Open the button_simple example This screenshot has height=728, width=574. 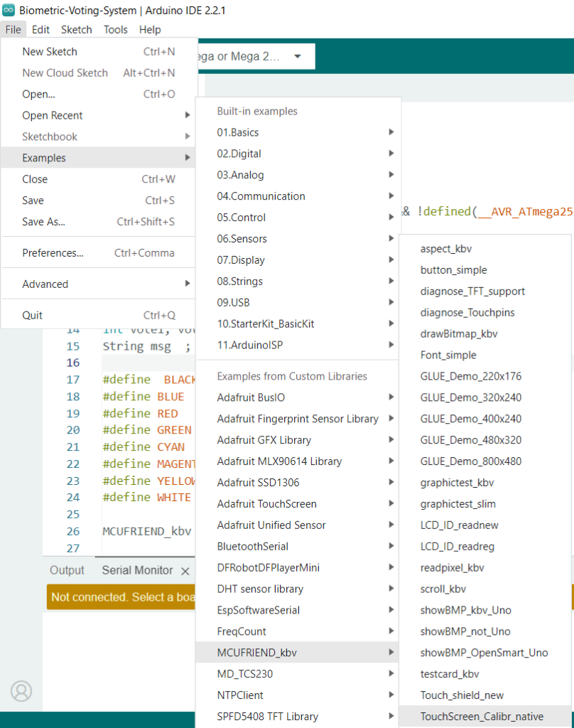pos(485,270)
